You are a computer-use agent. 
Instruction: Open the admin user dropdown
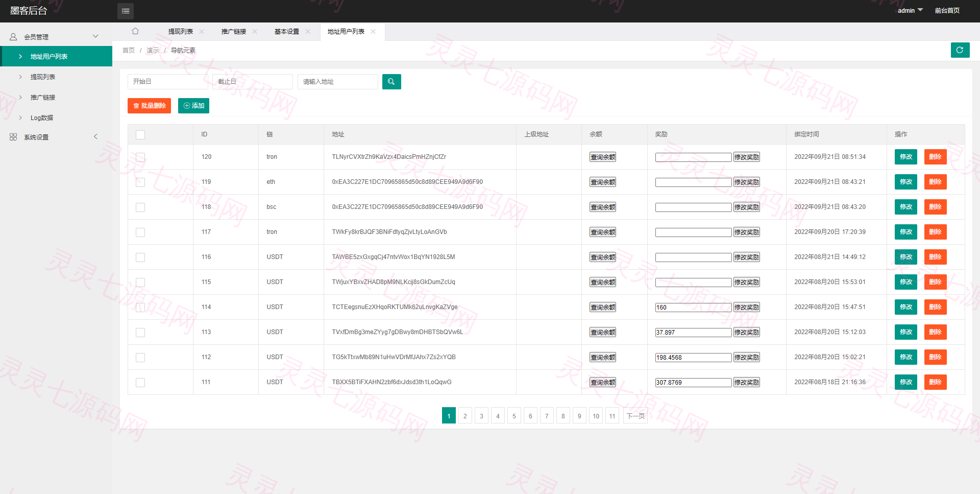point(910,11)
